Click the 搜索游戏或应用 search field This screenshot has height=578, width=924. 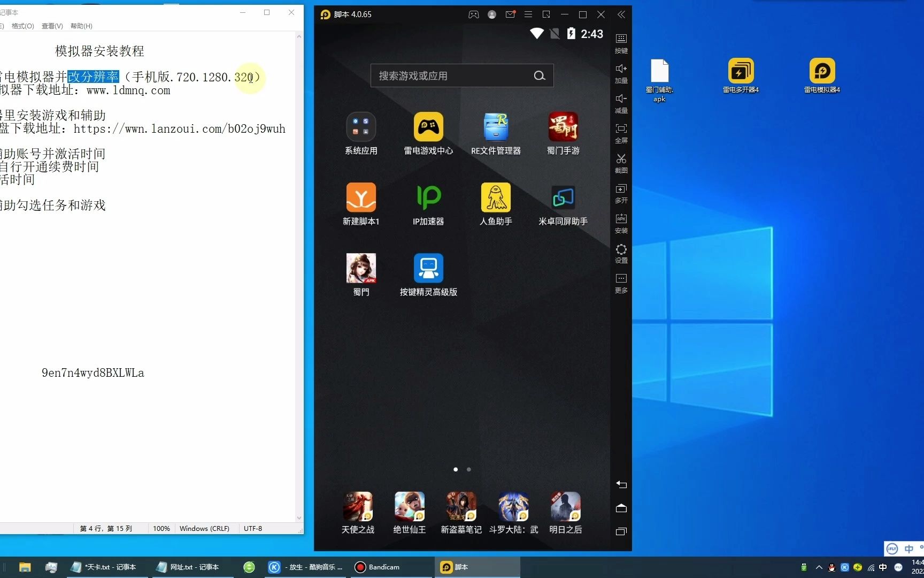tap(462, 76)
